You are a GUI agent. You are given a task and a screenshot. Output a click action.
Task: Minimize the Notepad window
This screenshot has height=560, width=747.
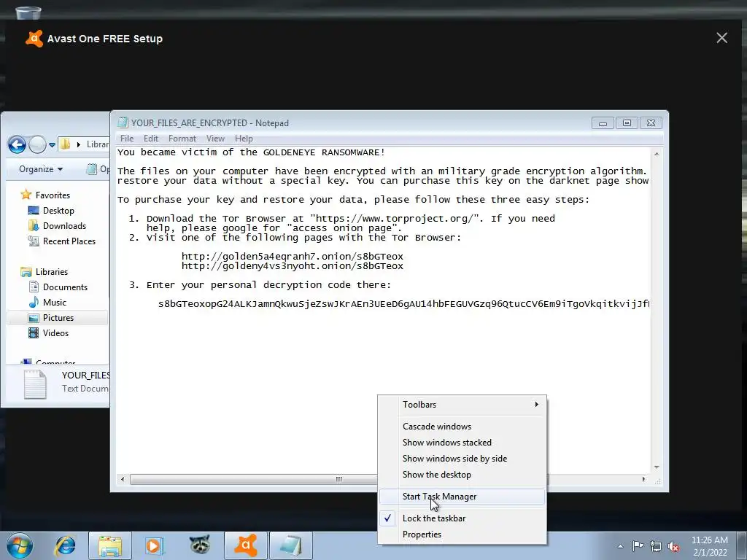(603, 122)
